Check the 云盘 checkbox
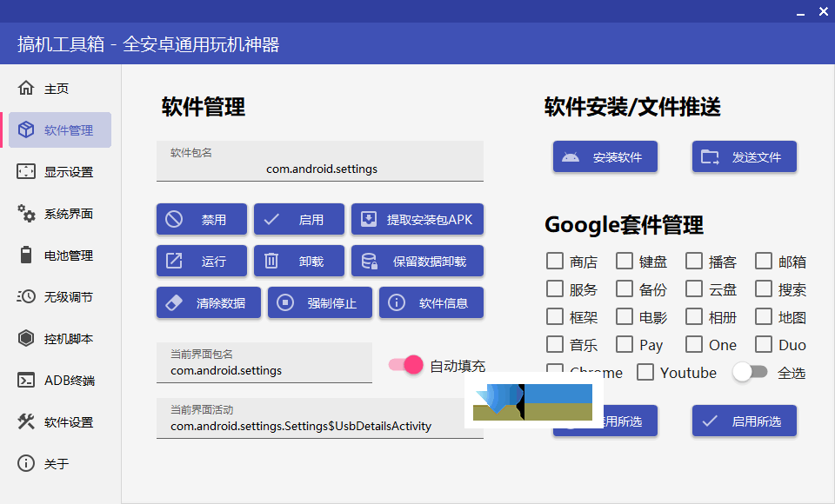This screenshot has height=504, width=835. [x=694, y=288]
